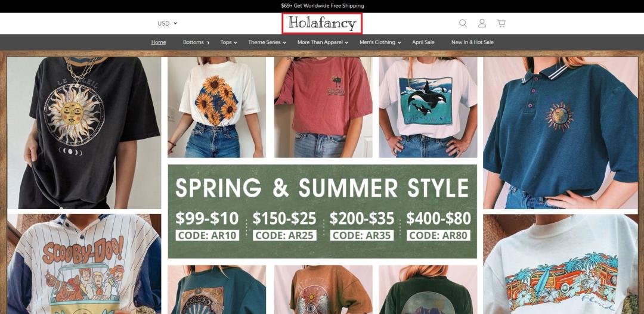This screenshot has height=314, width=644.
Task: Expand the More Than Apparel menu
Action: point(323,42)
